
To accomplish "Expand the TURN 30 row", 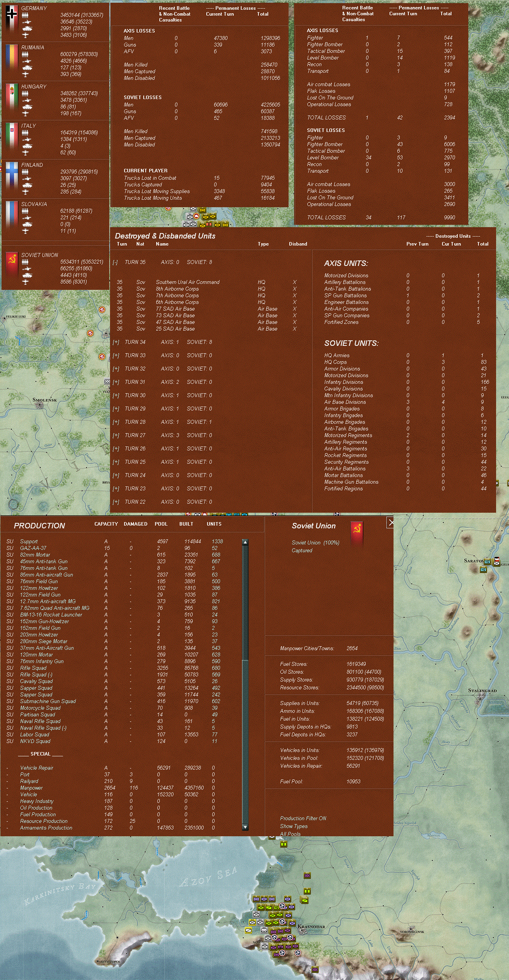I will 116,396.
